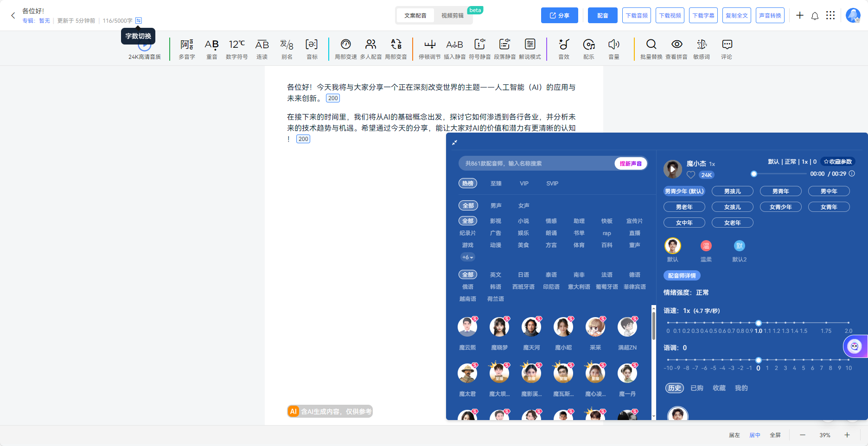Image resolution: width=868 pixels, height=446 pixels.
Task: Switch voice list to the 男声 category
Action: point(496,205)
